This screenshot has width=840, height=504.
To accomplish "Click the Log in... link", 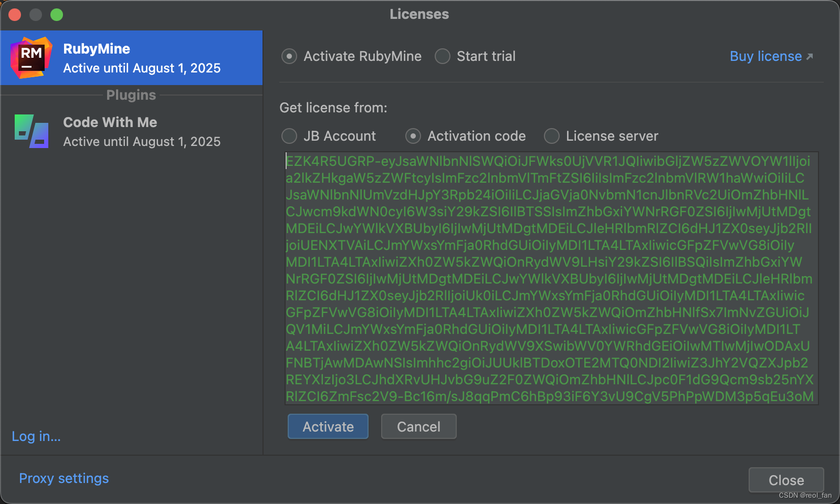I will pyautogui.click(x=36, y=436).
